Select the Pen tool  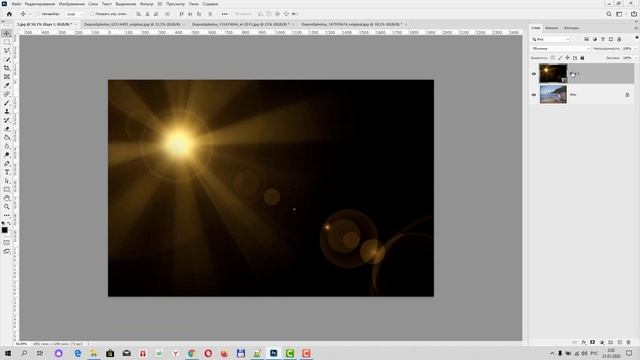7,164
